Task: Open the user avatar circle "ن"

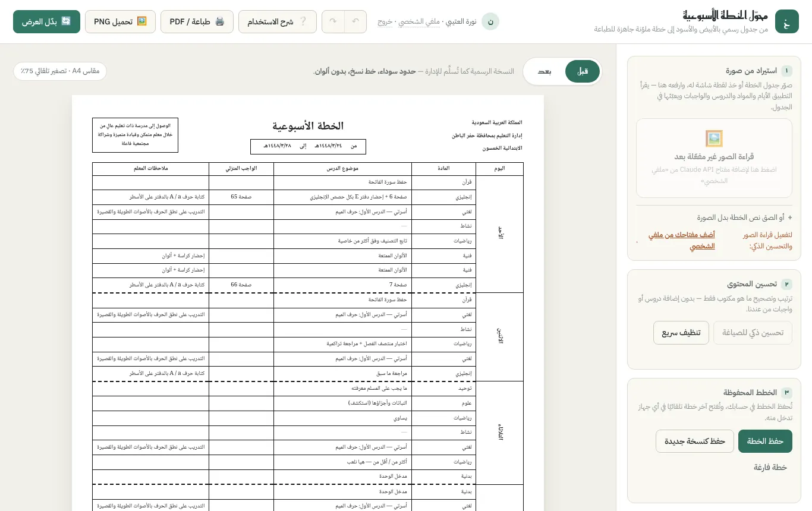Action: pyautogui.click(x=490, y=21)
